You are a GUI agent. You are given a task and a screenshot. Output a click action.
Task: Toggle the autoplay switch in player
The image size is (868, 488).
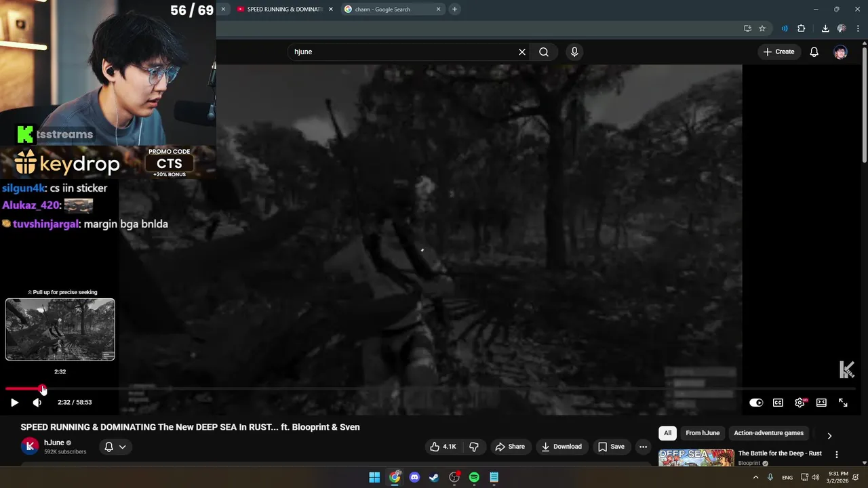[x=756, y=403]
